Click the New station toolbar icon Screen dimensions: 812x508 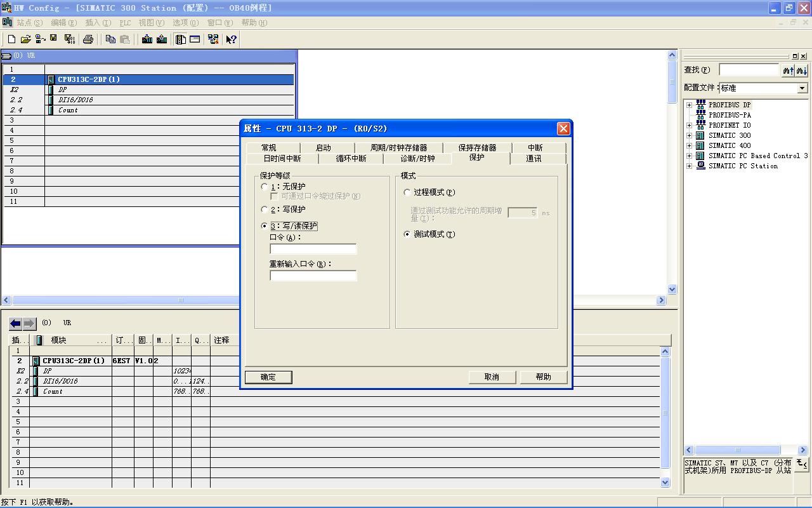point(11,39)
